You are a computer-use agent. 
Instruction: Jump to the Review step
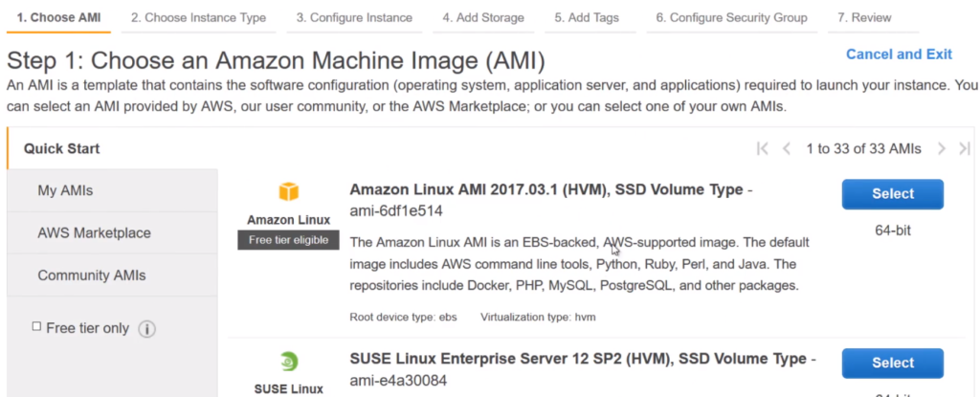pos(863,17)
